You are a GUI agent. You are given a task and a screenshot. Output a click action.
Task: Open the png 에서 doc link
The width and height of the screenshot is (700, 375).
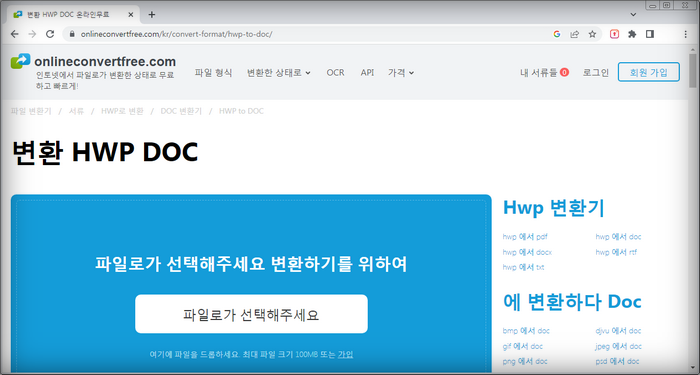point(525,361)
